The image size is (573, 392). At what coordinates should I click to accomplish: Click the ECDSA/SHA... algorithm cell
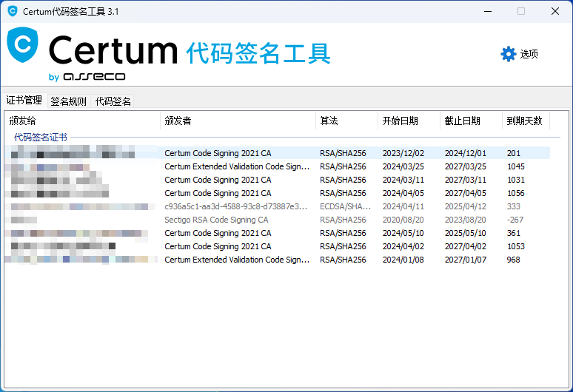[x=345, y=206]
